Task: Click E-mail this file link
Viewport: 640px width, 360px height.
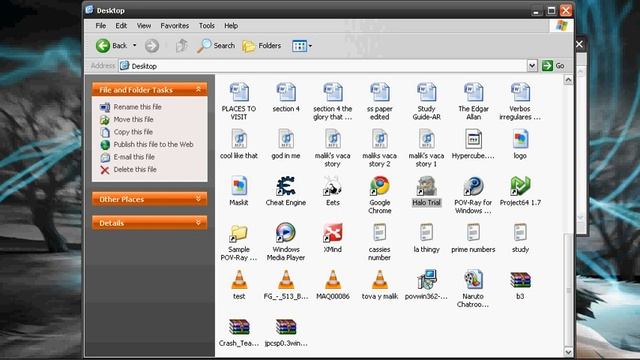Action: click(134, 157)
